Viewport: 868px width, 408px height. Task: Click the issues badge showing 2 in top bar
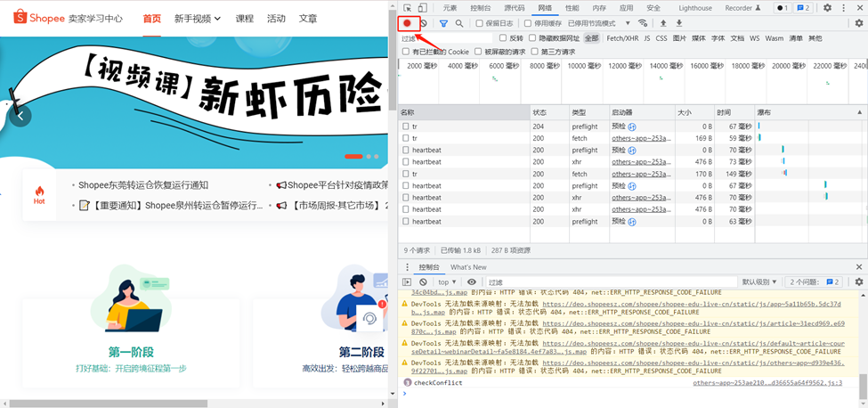(x=803, y=8)
